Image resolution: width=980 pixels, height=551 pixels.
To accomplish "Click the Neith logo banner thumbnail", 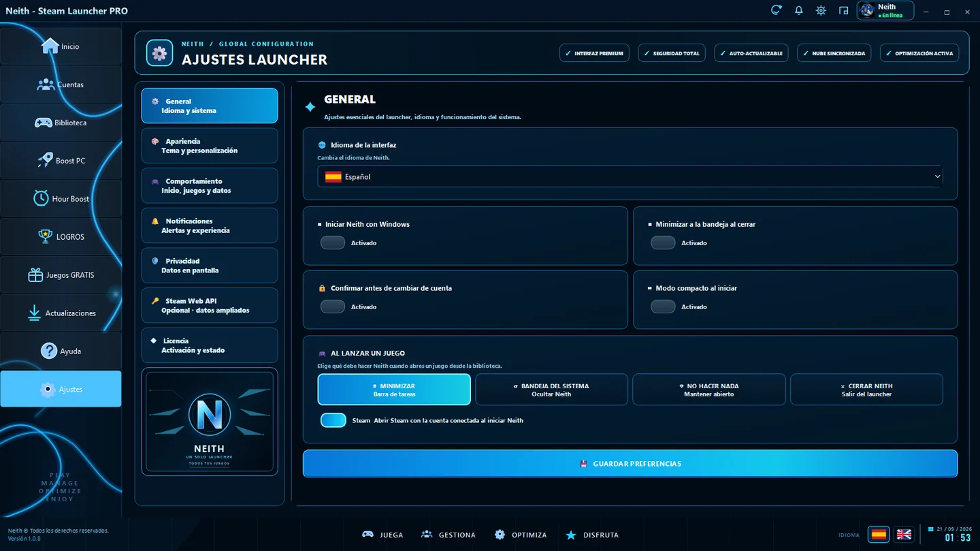I will pos(210,422).
